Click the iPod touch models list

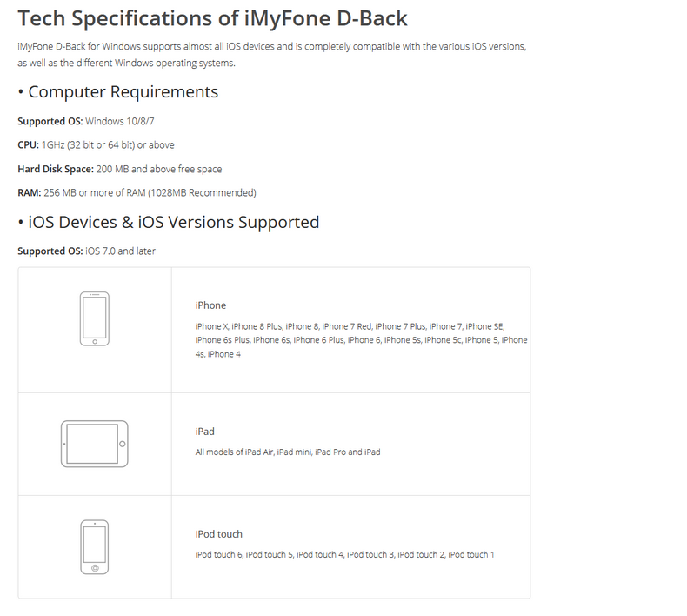click(x=344, y=554)
